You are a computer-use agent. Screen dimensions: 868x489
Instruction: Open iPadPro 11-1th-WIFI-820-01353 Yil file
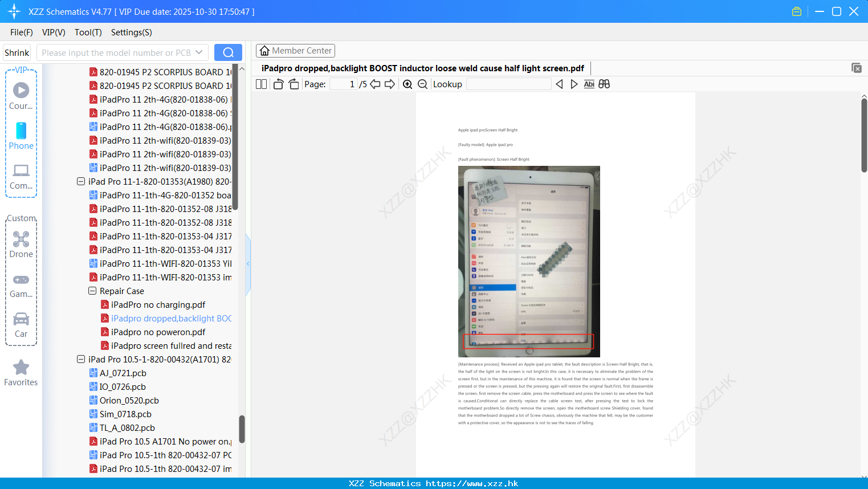160,263
